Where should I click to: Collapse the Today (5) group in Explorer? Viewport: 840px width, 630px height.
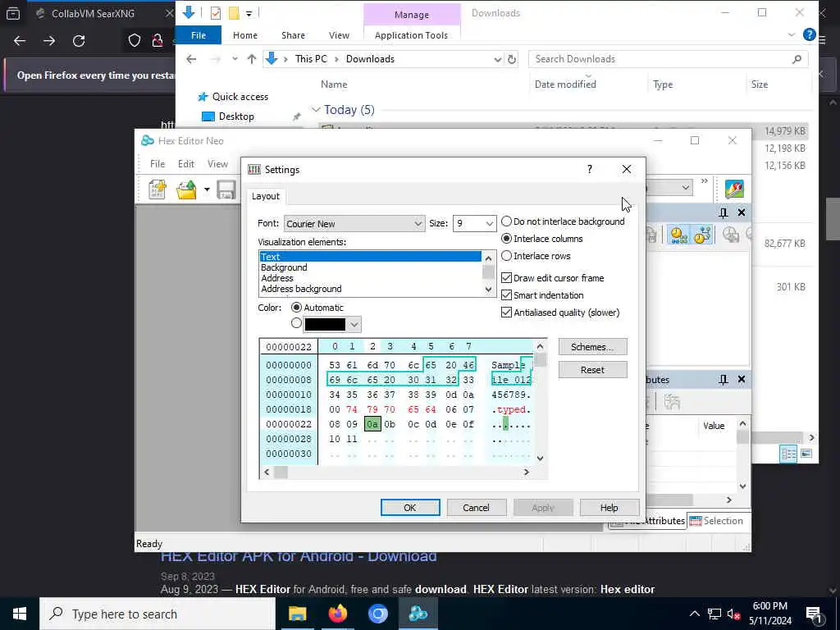(316, 110)
